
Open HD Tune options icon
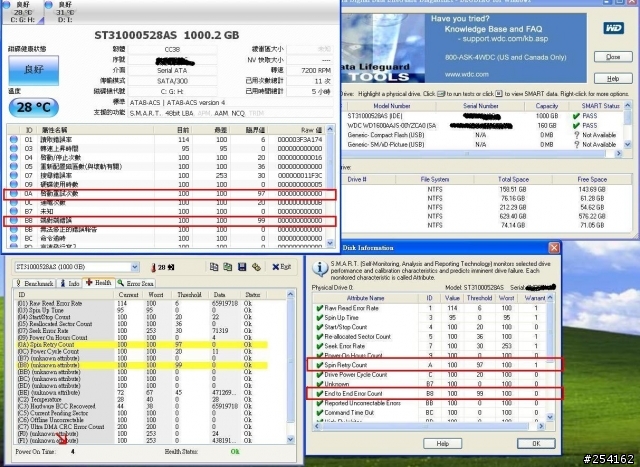256,267
